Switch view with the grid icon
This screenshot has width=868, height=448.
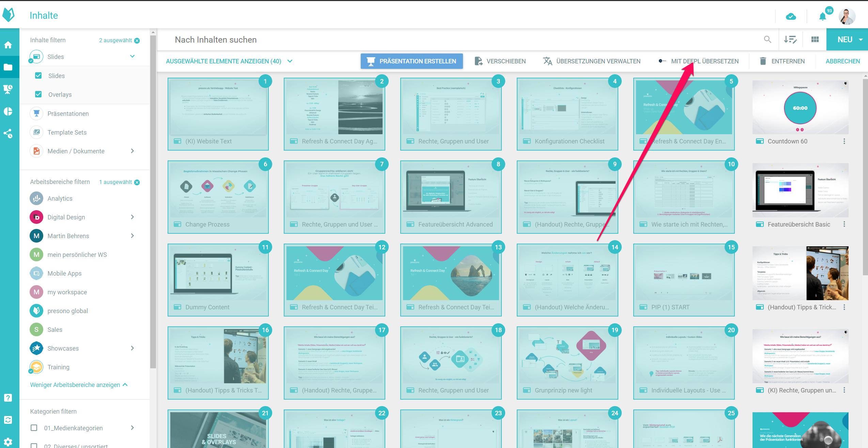click(815, 40)
